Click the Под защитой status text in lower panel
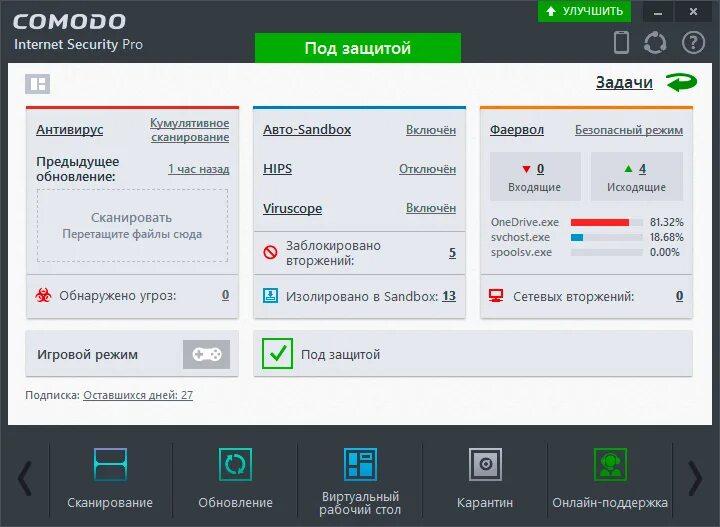720x527 pixels. click(340, 354)
